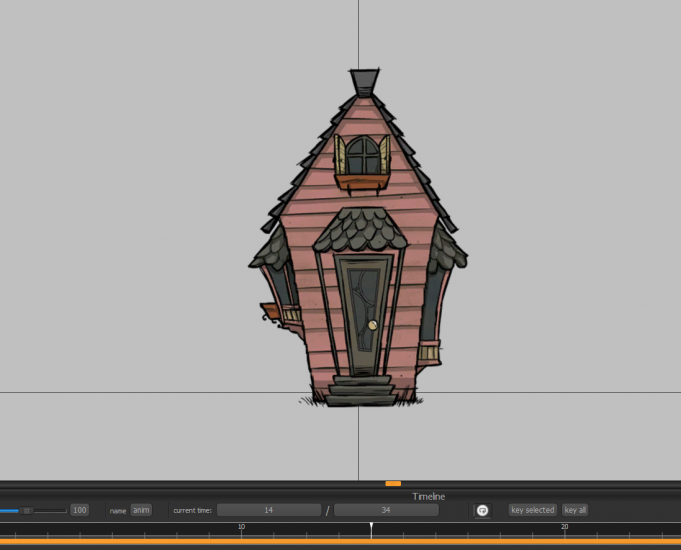Click the animation name field showing anim

tap(141, 510)
